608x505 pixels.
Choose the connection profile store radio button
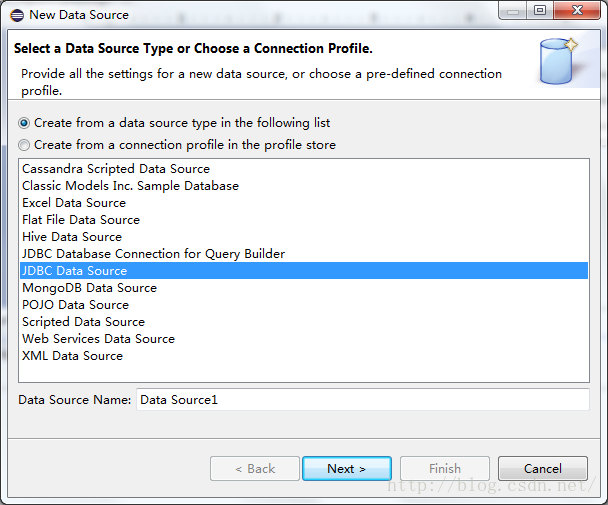24,145
